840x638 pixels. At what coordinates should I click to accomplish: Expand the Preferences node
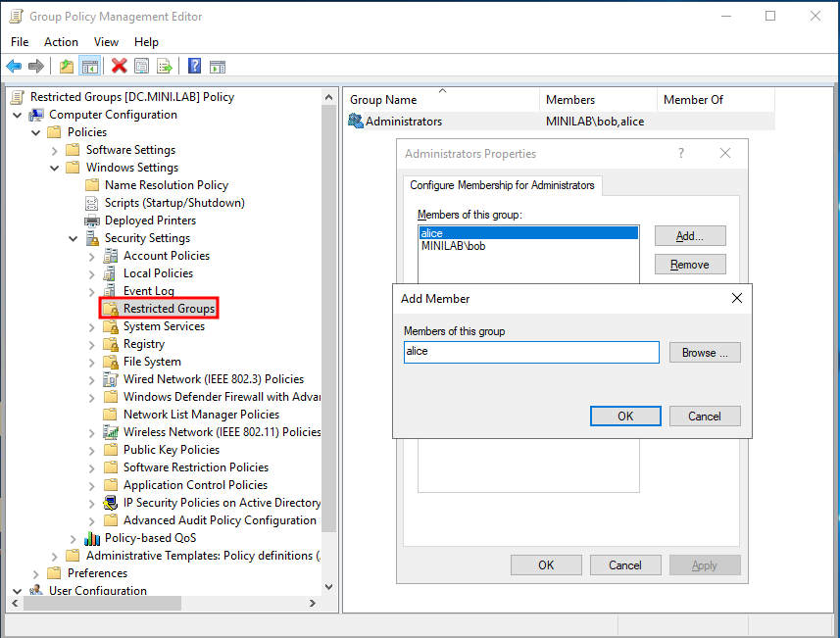[36, 574]
